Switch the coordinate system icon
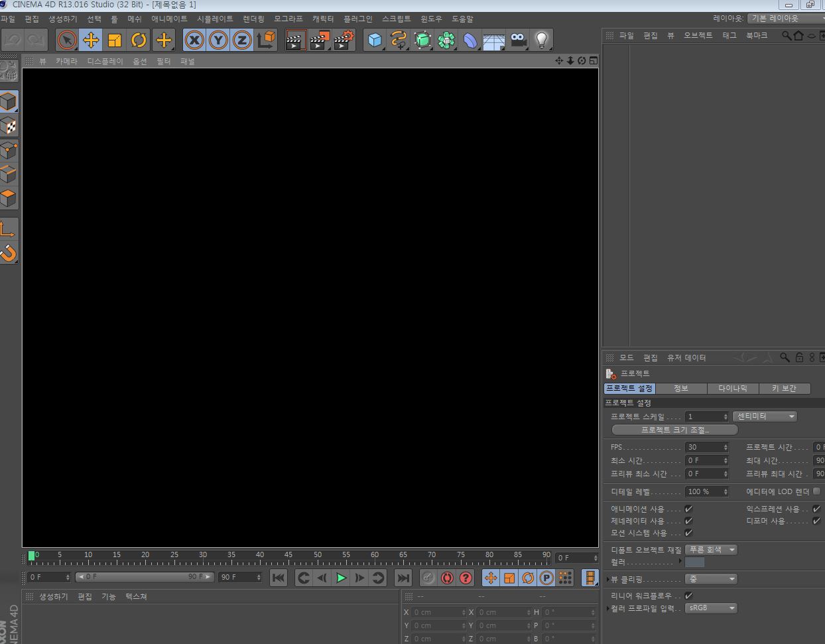 click(x=266, y=40)
